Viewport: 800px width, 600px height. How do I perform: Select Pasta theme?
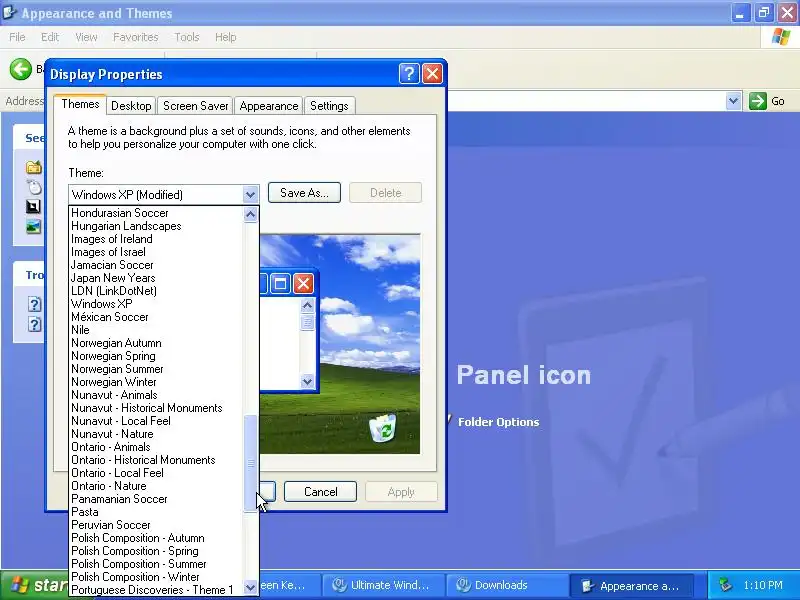pyautogui.click(x=156, y=512)
